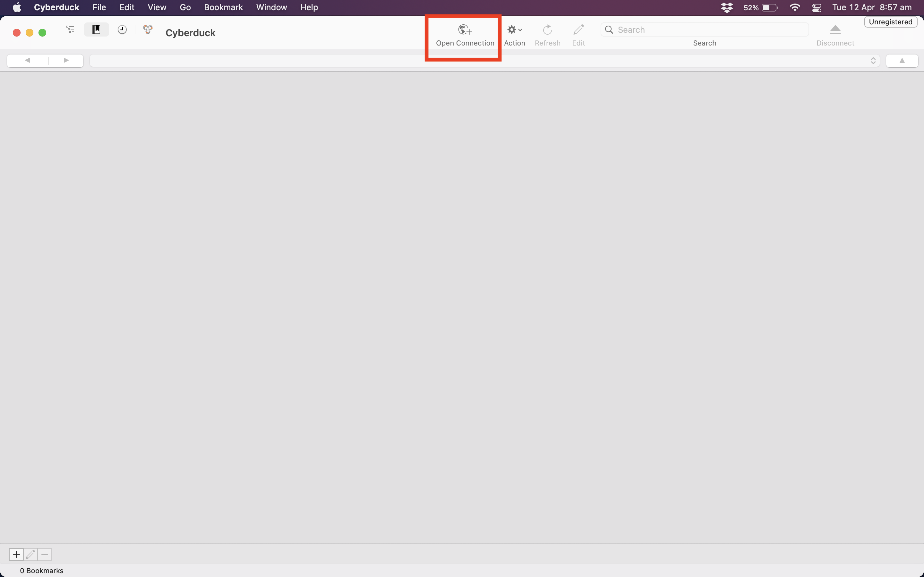Click the path bar expander arrow
924x577 pixels.
pyautogui.click(x=872, y=61)
